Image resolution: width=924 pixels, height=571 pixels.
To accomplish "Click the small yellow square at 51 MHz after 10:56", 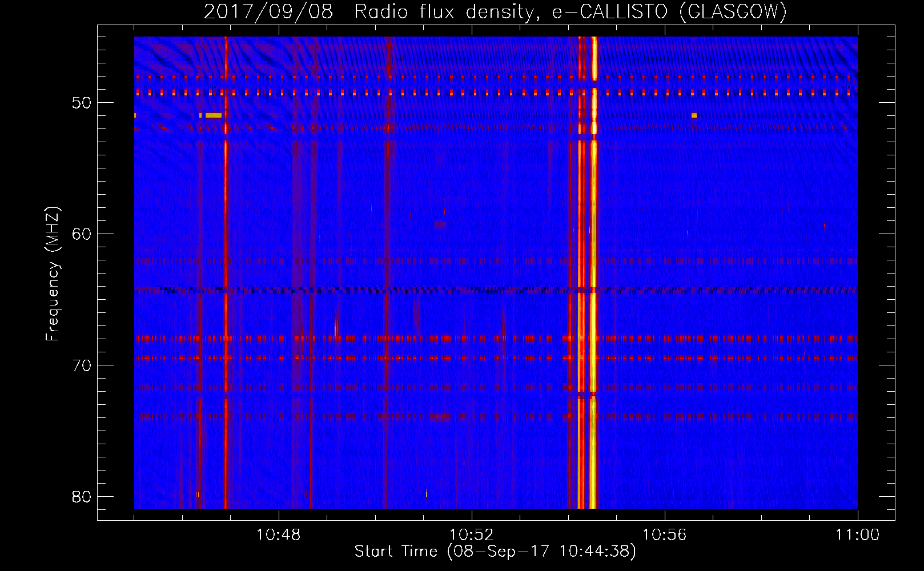I will point(694,115).
